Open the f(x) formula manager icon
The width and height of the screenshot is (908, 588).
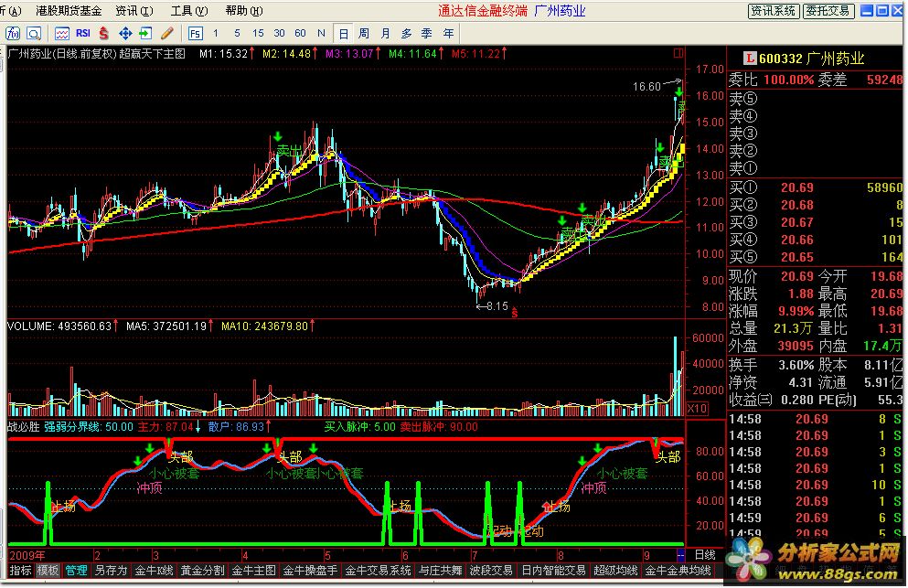point(12,34)
